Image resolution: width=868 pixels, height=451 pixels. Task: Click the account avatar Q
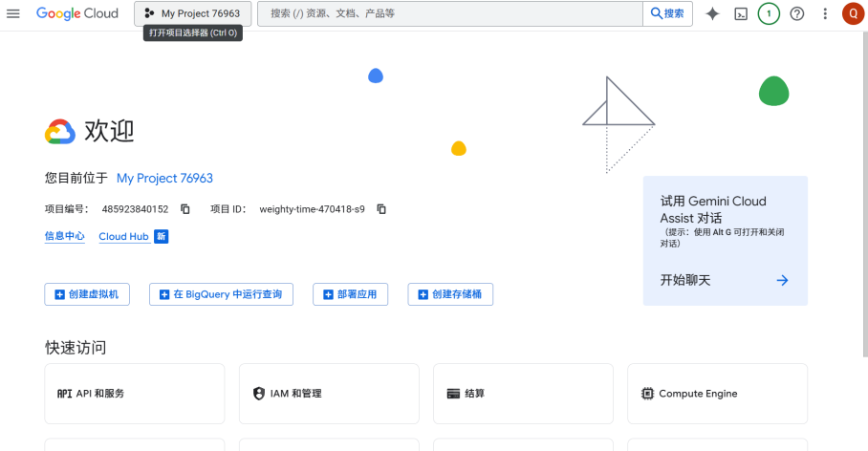[x=852, y=13]
